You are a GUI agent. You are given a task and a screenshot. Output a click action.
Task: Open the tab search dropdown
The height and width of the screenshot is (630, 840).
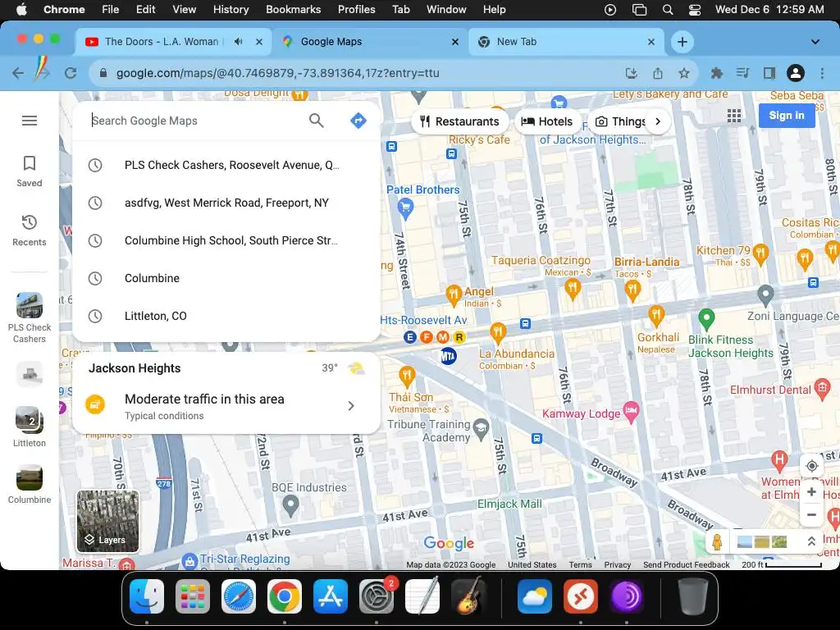click(815, 42)
